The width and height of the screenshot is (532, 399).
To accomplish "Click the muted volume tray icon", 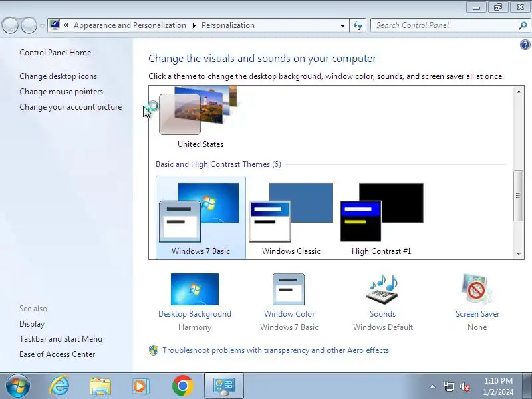I will [464, 386].
